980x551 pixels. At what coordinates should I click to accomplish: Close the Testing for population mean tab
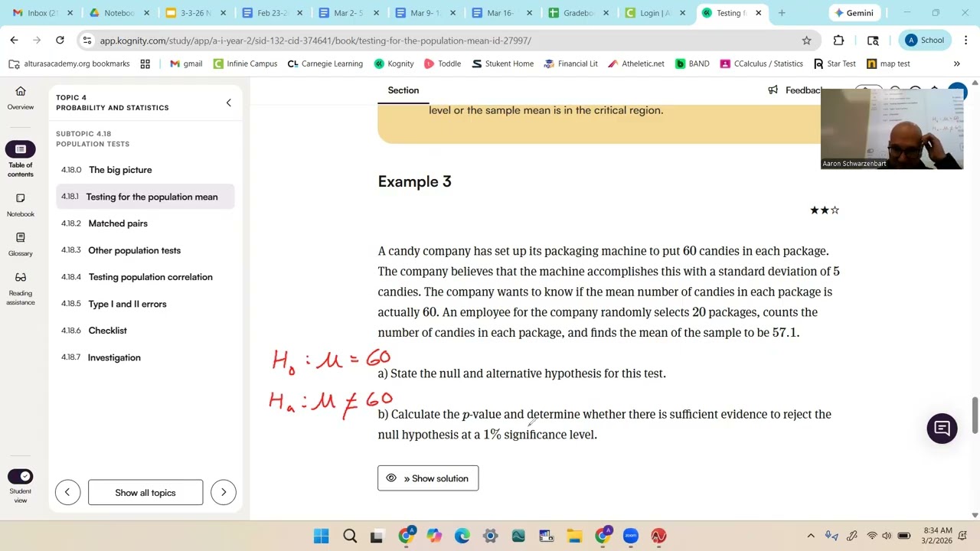(x=759, y=13)
